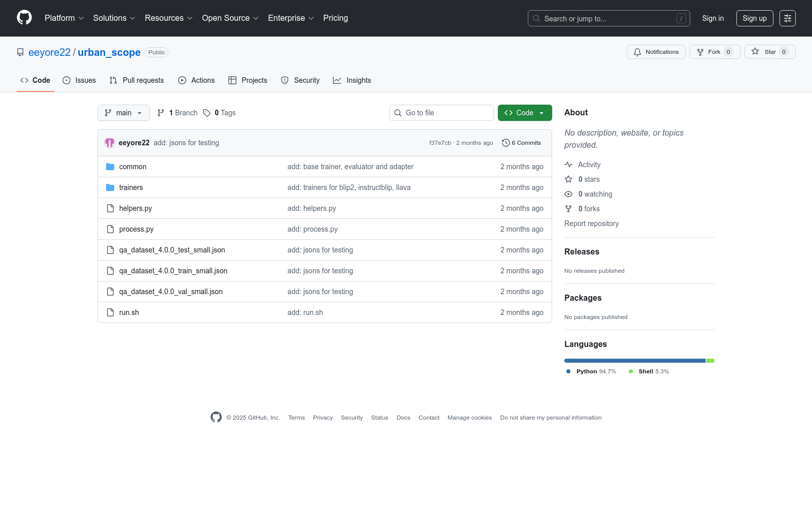This screenshot has height=508, width=812.
Task: Open commit message 'add: base trainer, evaluator and adapter'
Action: (350, 167)
